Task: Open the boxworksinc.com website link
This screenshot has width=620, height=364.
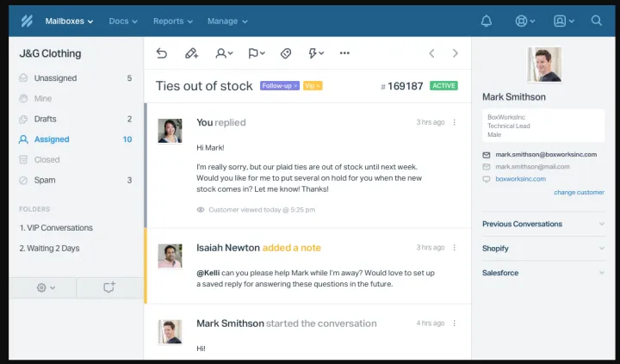Action: click(x=521, y=179)
